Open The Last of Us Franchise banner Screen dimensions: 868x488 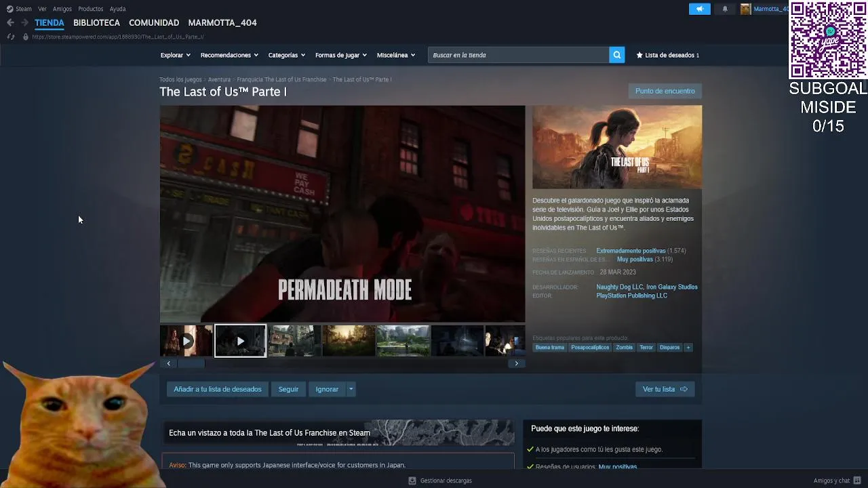[x=338, y=432]
